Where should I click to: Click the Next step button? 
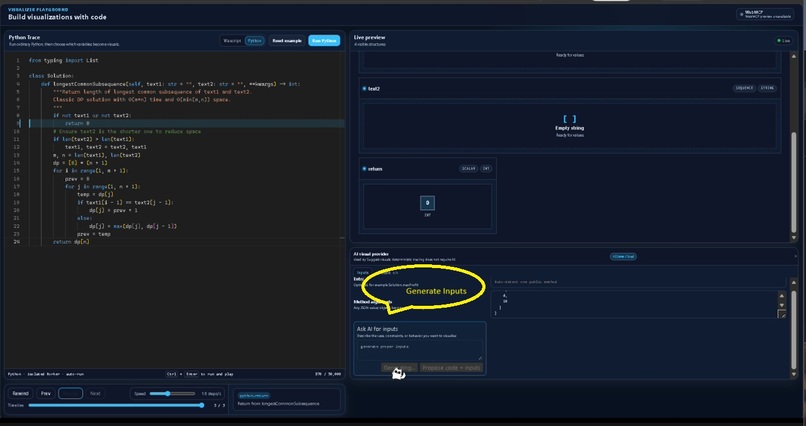pyautogui.click(x=95, y=394)
